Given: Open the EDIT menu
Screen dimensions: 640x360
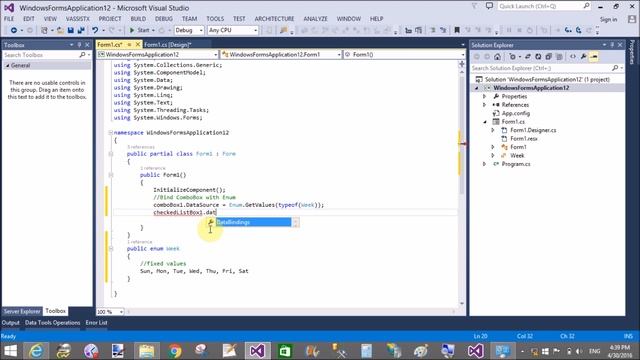Looking at the screenshot, I should point(29,19).
